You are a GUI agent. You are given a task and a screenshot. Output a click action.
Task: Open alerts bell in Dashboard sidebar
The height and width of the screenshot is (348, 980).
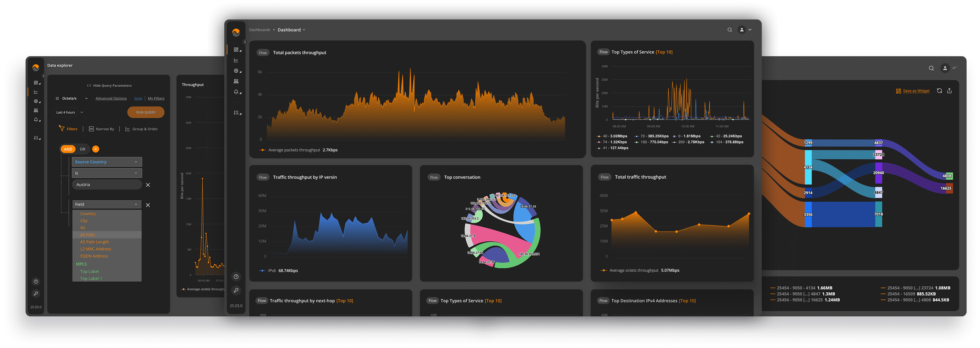click(x=236, y=92)
